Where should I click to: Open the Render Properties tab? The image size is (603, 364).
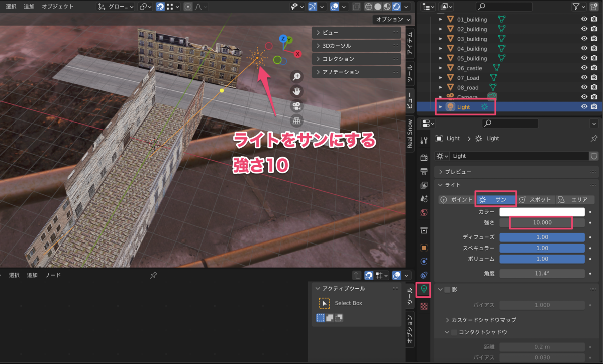click(424, 156)
